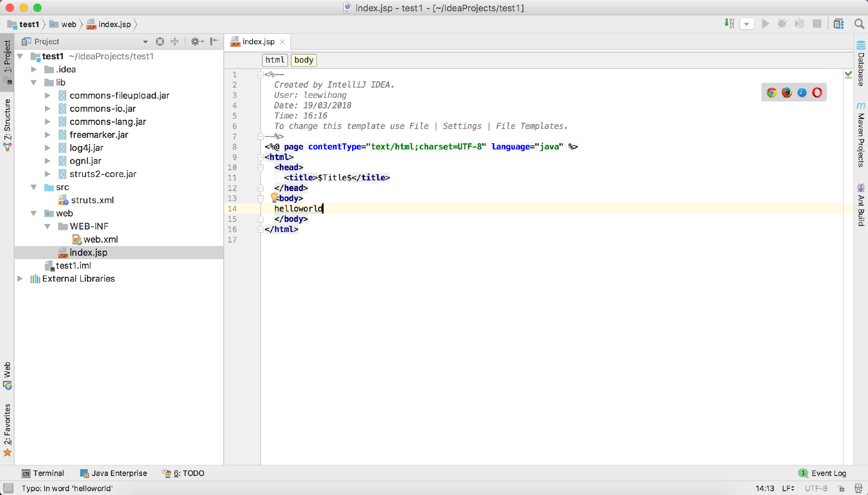Click the body breadcrumb button

[x=303, y=60]
